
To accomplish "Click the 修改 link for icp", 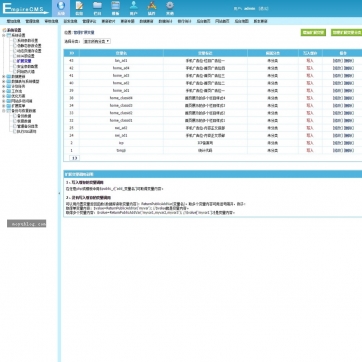I will tap(338, 143).
